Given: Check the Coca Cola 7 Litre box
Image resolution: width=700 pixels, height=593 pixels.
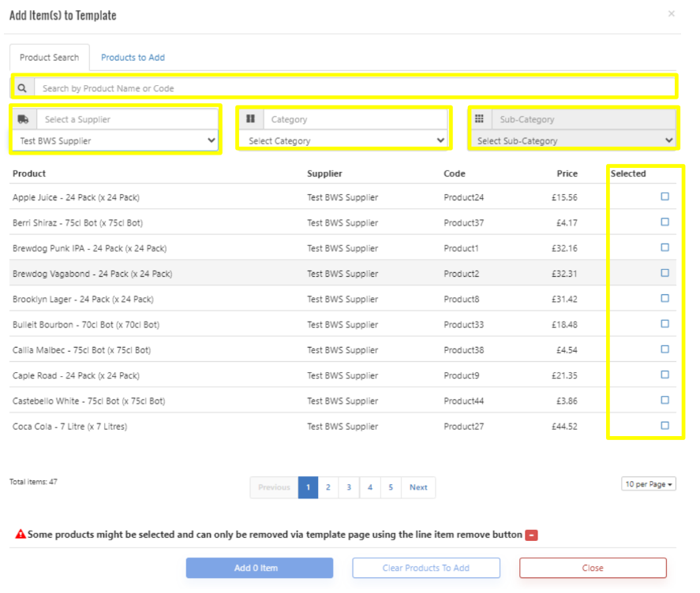Looking at the screenshot, I should 664,426.
